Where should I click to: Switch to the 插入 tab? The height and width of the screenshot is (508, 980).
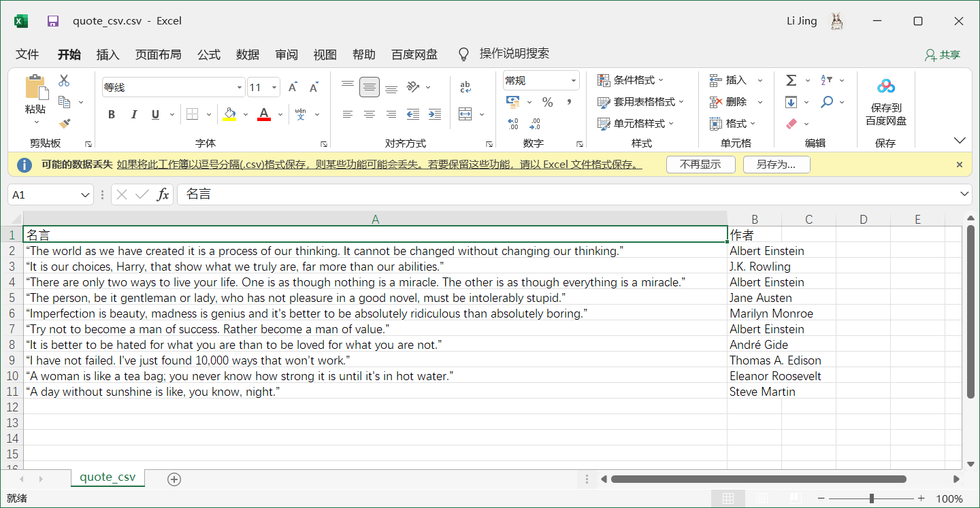point(108,54)
